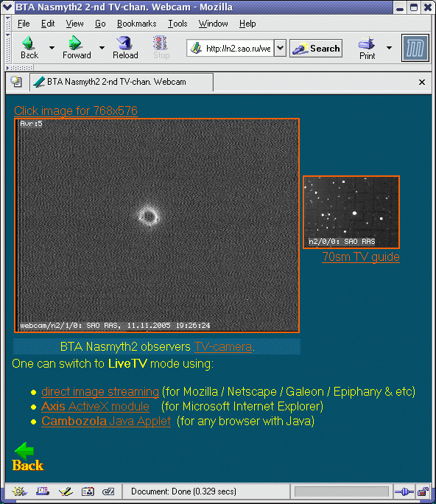436x504 pixels.
Task: Click the status bar progress meter
Action: click(341, 491)
